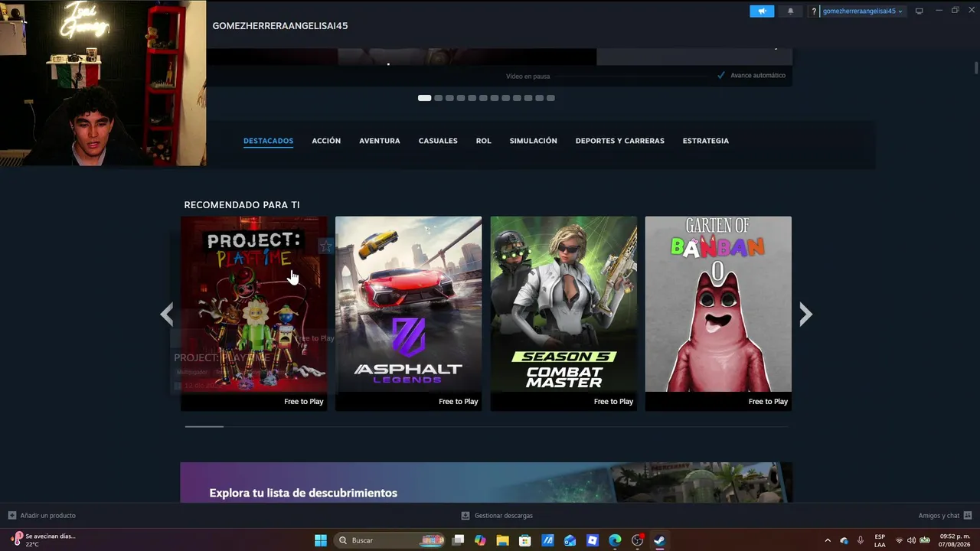Screen dimensions: 980x551
Task: Open the Amigos y chat panel
Action: click(939, 516)
